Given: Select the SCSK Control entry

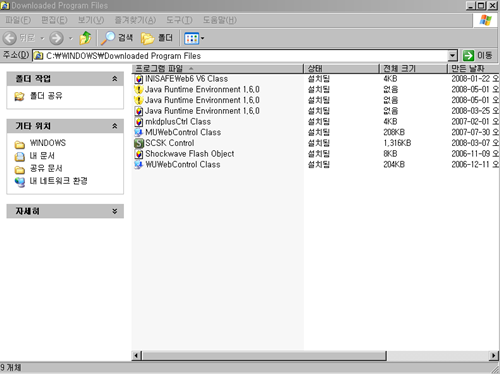Looking at the screenshot, I should 170,143.
